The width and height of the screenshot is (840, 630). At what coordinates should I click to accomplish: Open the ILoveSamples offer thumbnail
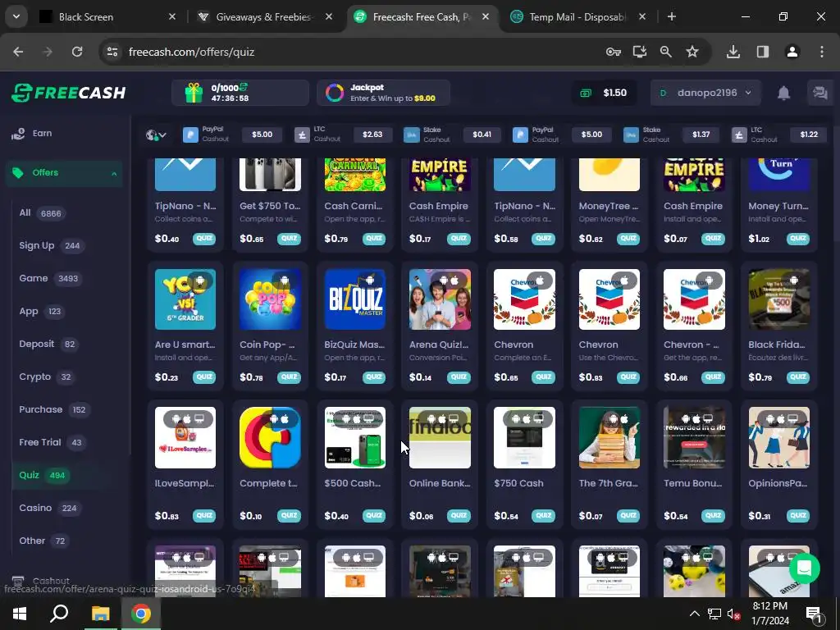(185, 438)
